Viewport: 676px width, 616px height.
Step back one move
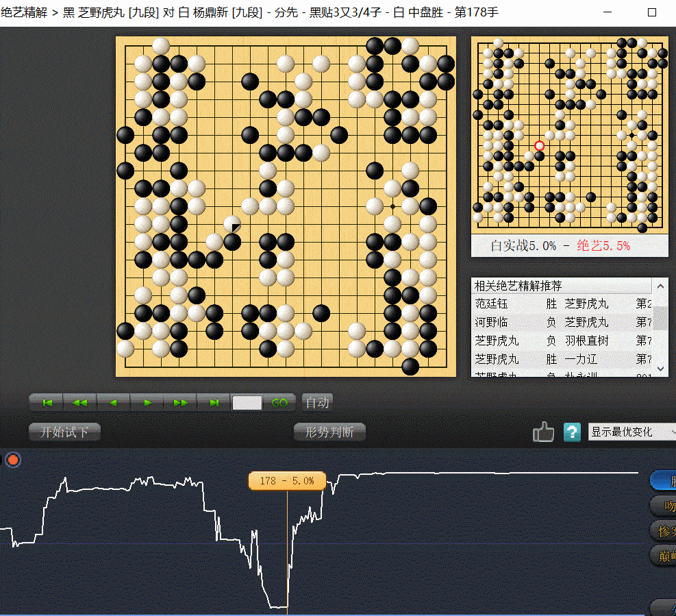click(114, 403)
